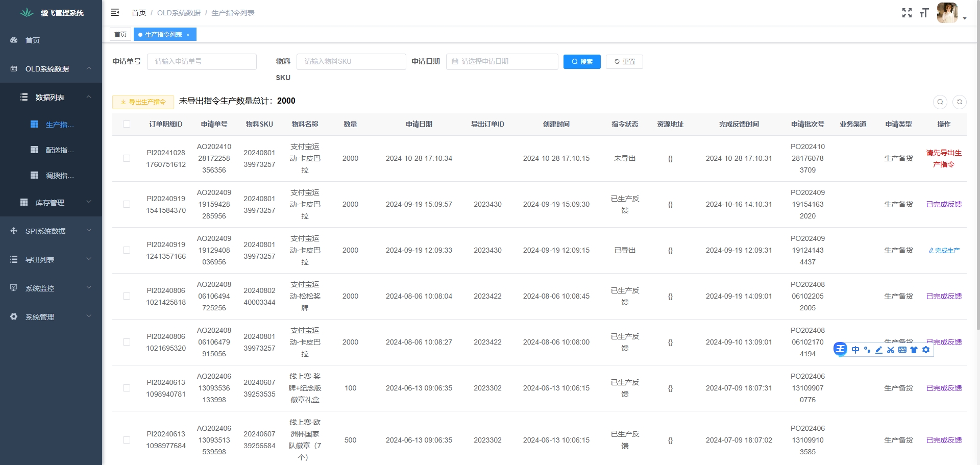Click the 调拨指令 table icon in sidebar
Screen dimensions: 980x465
(34, 175)
